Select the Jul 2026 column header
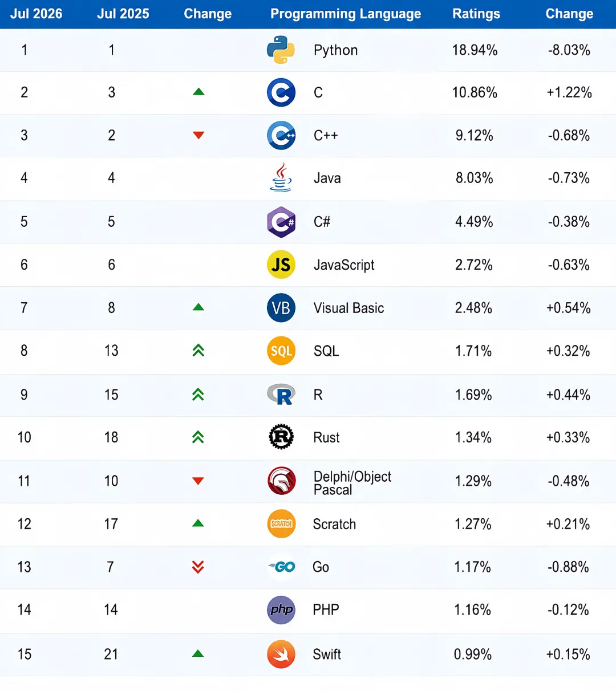 36,14
